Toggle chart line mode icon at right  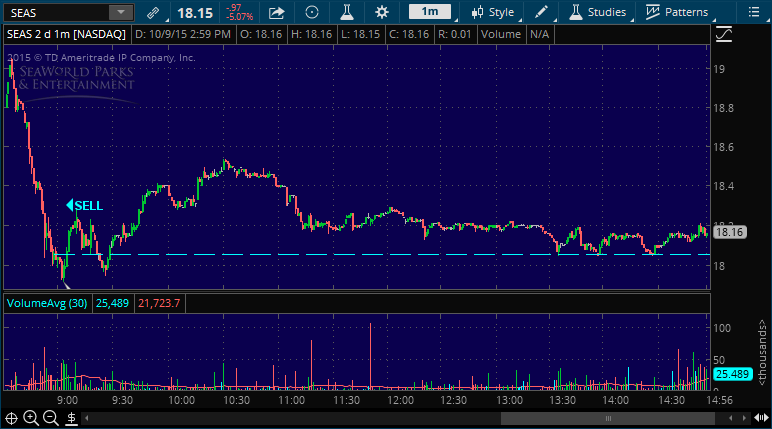(724, 34)
